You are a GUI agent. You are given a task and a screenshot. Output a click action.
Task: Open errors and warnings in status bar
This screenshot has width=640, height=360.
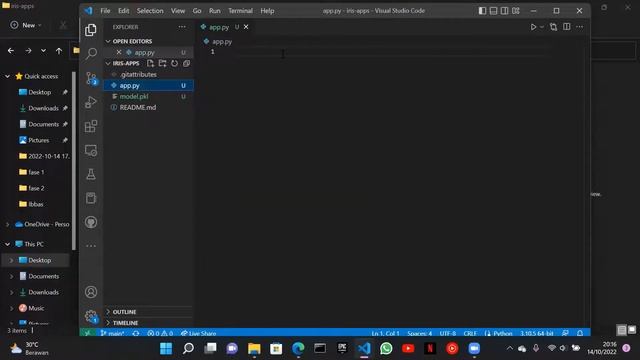160,333
